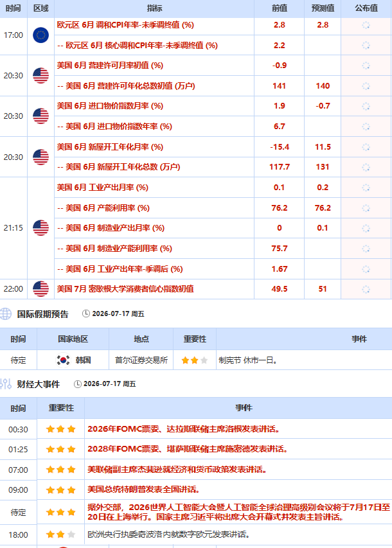Open 美国 6月 新屋开工年化月率 indicator

110,146
